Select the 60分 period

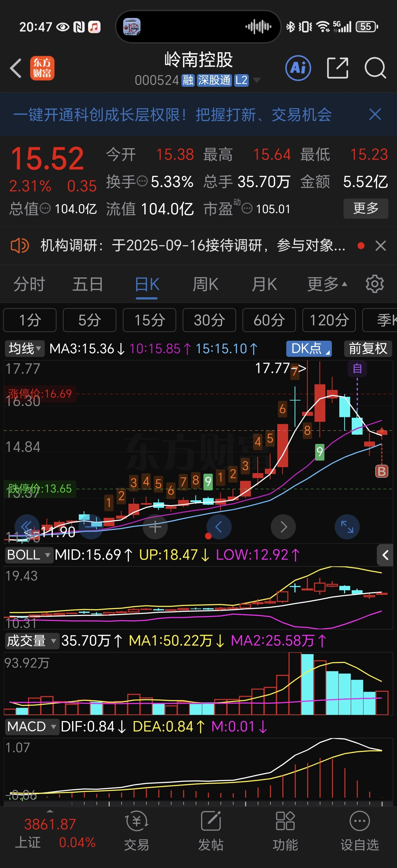[269, 320]
